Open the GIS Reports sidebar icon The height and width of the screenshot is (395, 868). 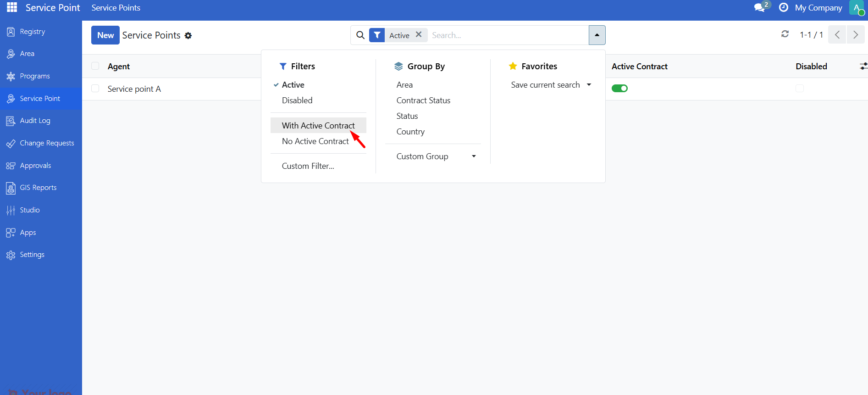click(x=11, y=188)
